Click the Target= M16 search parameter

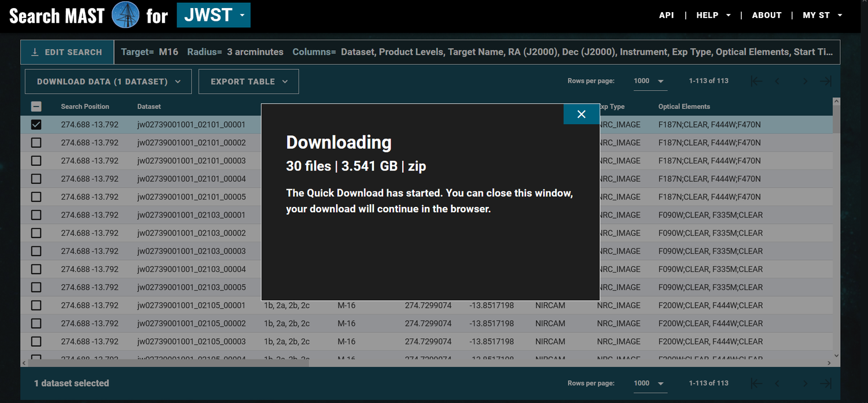[150, 52]
